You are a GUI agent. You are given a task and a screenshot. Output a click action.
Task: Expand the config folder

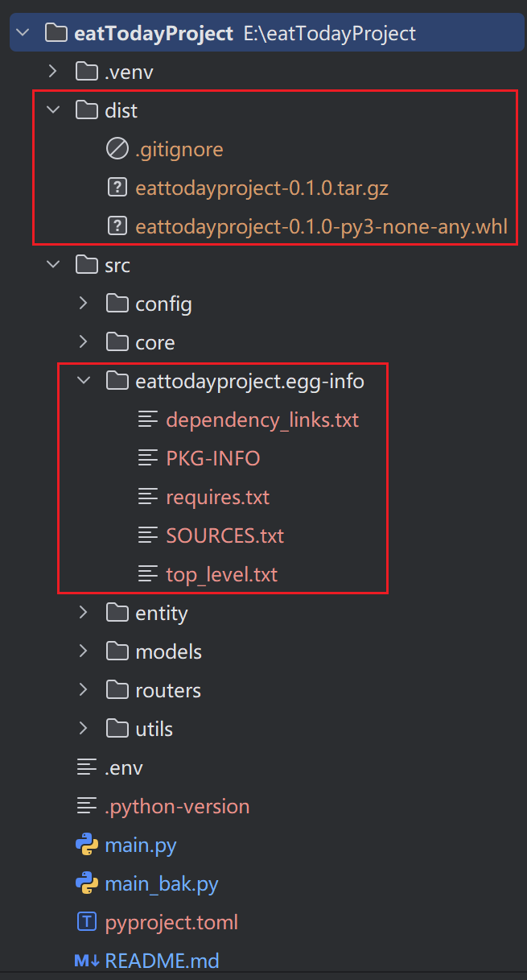[84, 304]
